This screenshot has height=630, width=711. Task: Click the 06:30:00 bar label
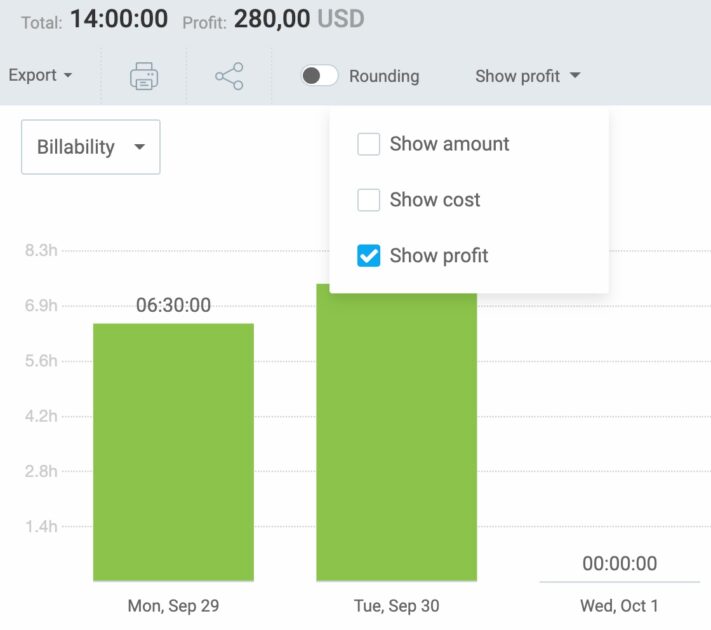click(173, 306)
